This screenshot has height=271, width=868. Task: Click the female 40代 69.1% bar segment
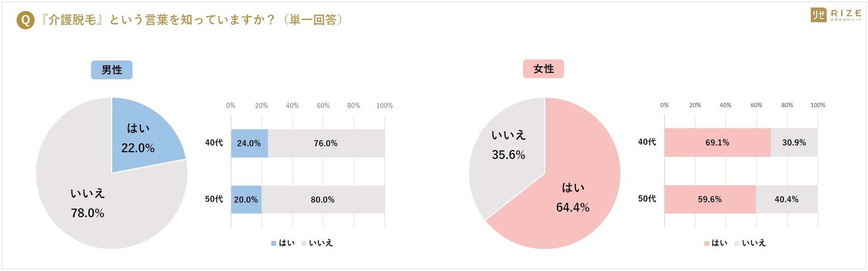[x=717, y=142]
